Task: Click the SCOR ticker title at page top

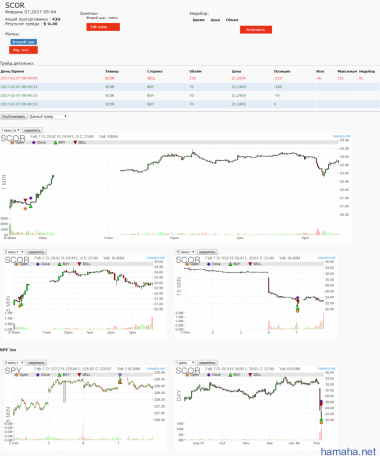Action: pos(15,5)
